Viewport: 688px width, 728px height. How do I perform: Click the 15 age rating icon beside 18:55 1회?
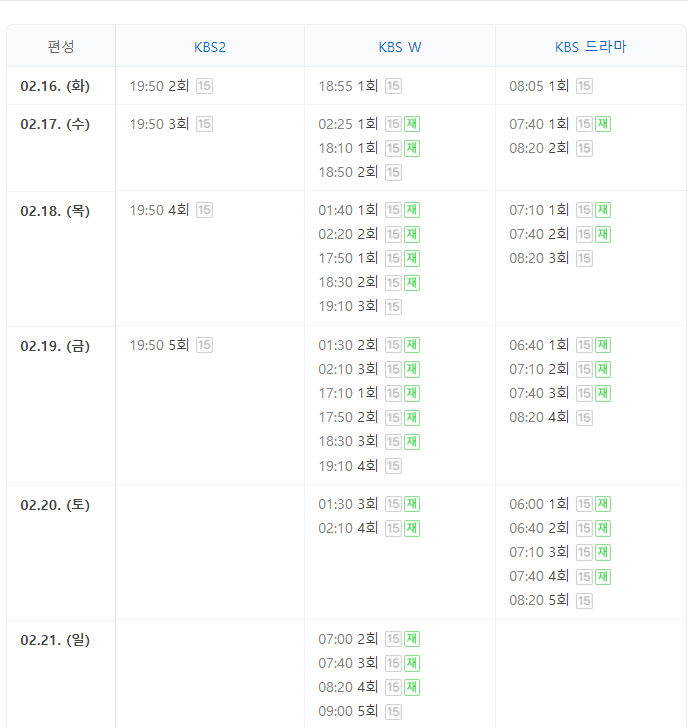(393, 86)
